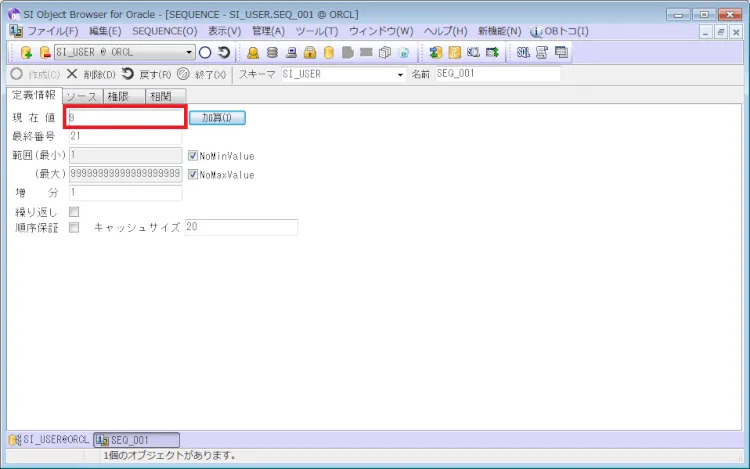Click the rollback arrow icon in main toolbar

(x=224, y=52)
